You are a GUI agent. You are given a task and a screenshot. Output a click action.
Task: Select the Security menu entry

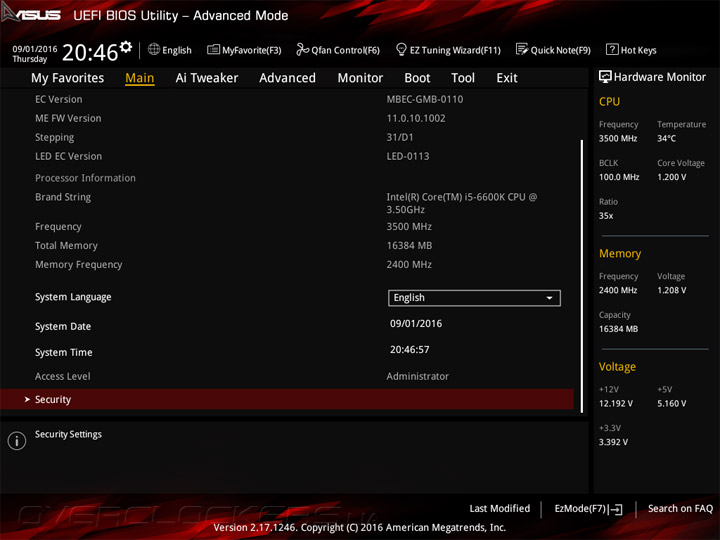tap(287, 399)
